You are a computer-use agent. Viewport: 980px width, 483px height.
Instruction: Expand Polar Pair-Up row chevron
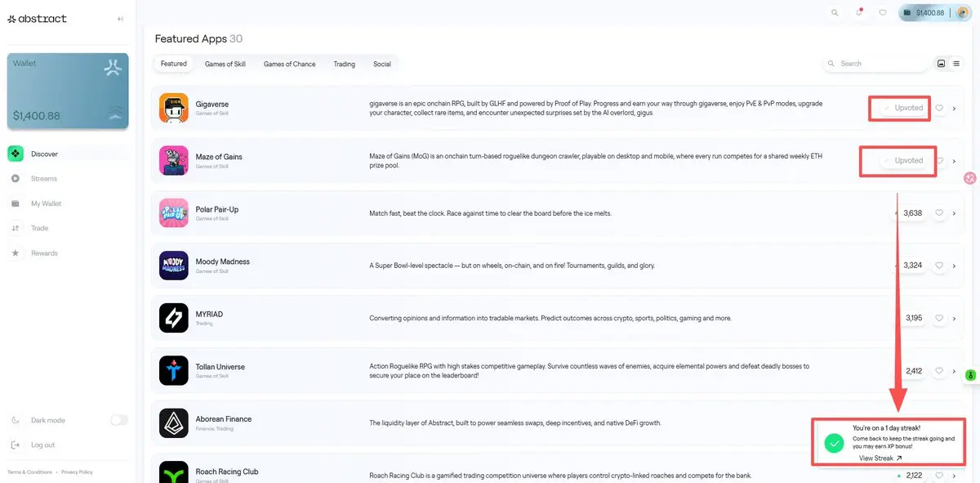tap(954, 213)
